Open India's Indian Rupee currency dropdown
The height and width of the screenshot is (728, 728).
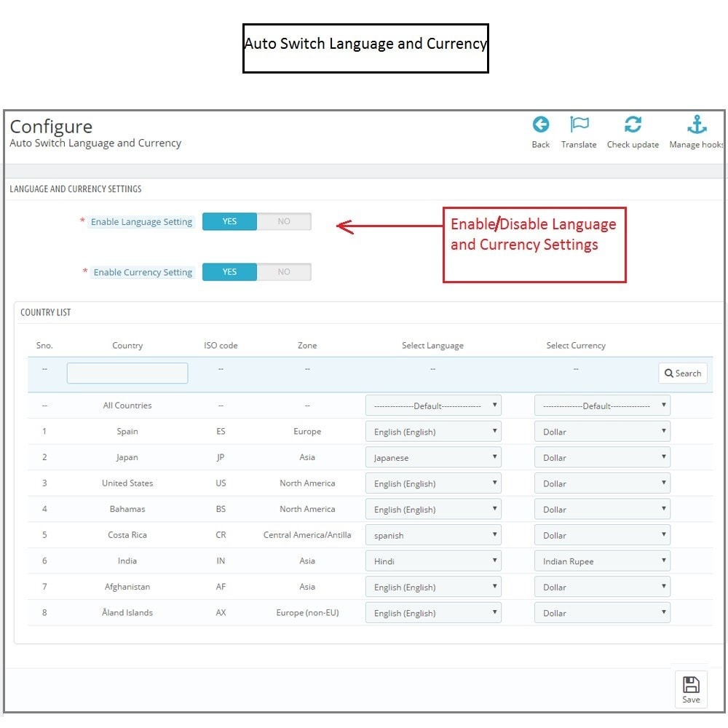(x=602, y=561)
